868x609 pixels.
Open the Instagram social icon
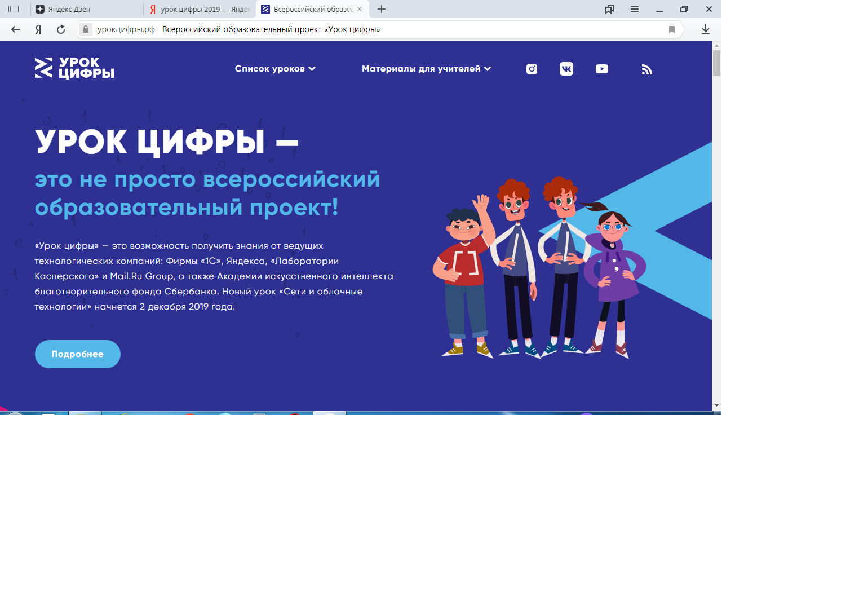[532, 69]
